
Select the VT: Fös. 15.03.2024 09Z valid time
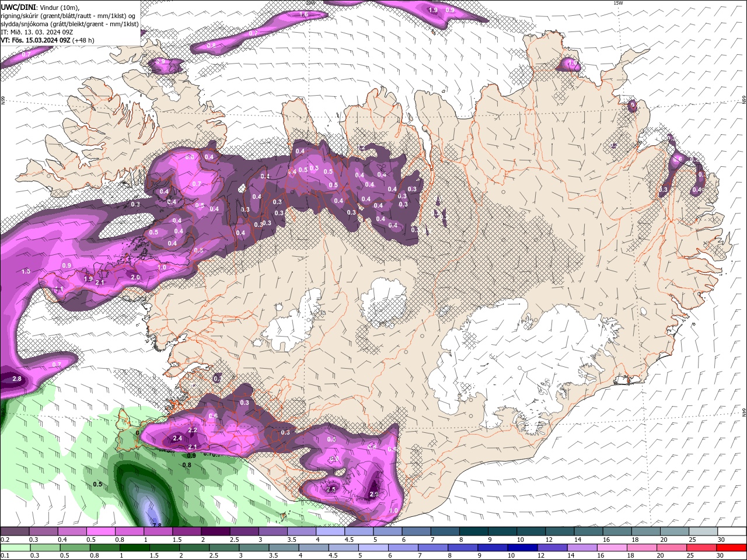pos(36,40)
